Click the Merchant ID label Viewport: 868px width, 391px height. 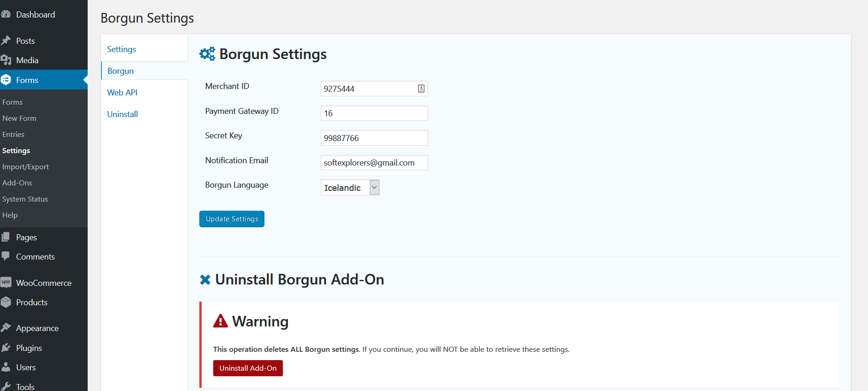pyautogui.click(x=227, y=86)
